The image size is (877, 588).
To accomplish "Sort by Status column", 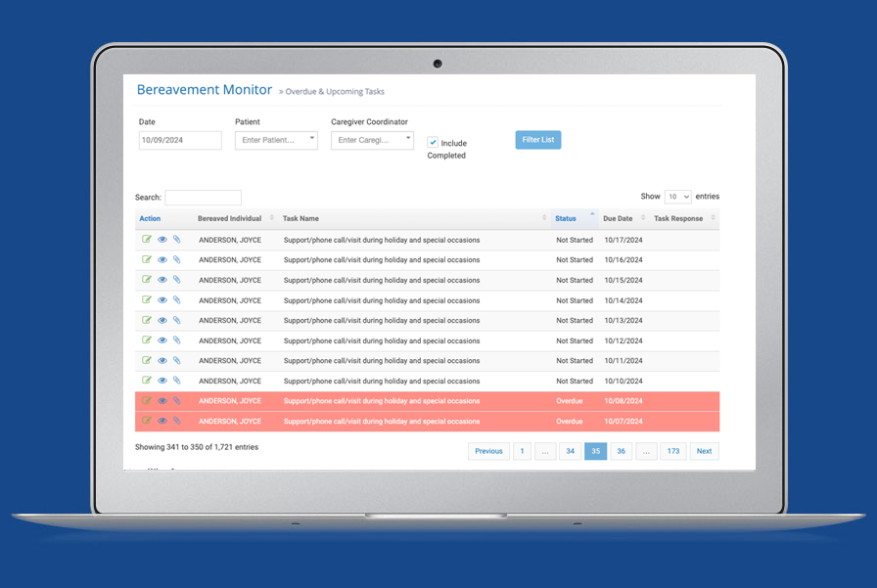I will 575,218.
